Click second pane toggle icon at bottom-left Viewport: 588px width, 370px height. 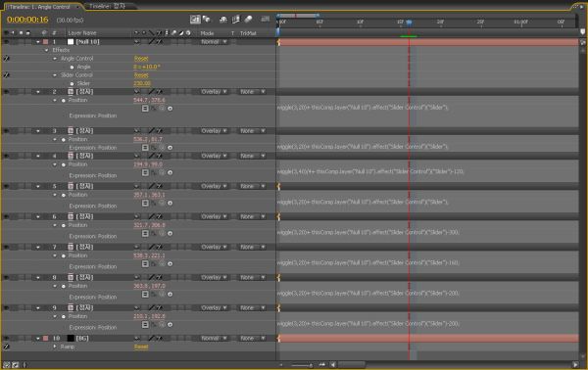(16, 364)
